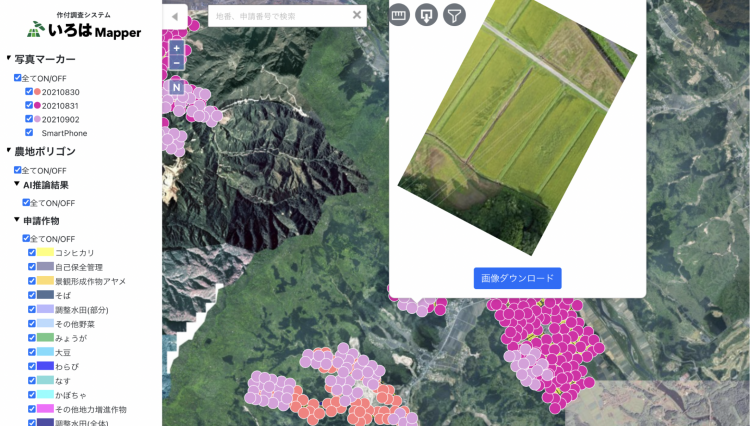Screen dimensions: 750x426
Task: Reset map north with N button
Action: (176, 87)
